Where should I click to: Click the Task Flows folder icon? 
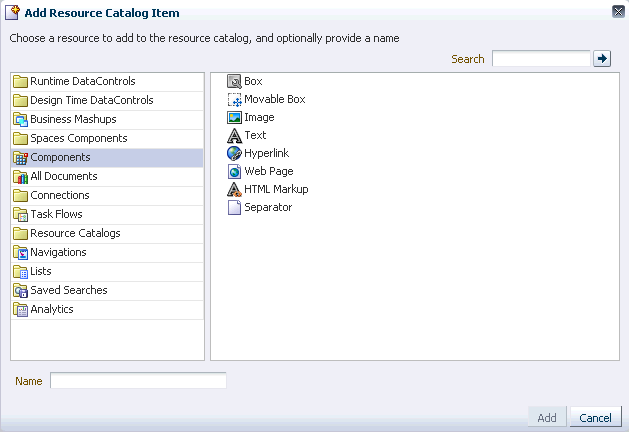click(x=20, y=215)
